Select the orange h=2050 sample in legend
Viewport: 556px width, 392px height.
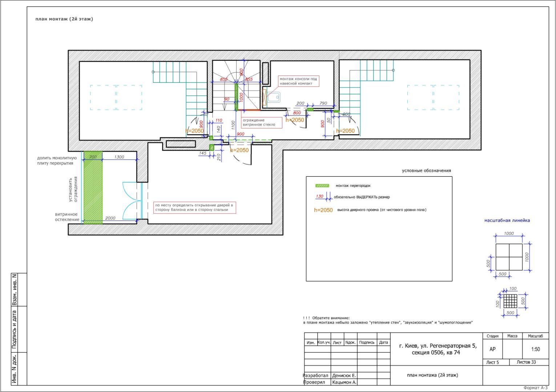point(323,210)
